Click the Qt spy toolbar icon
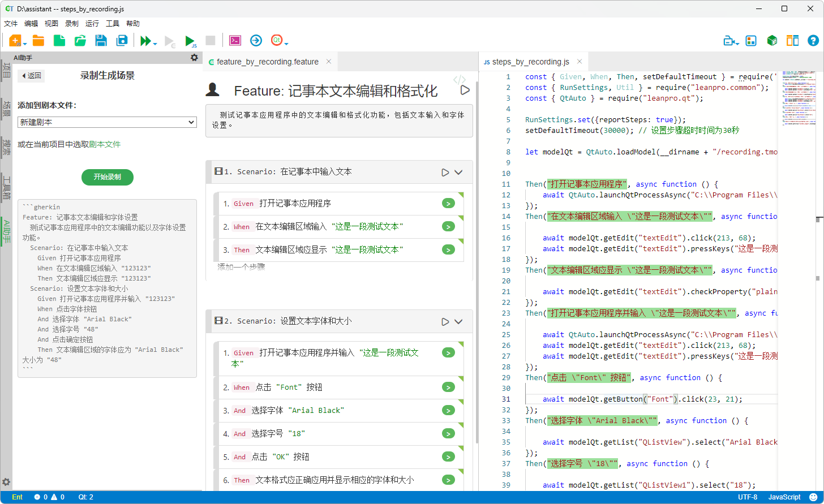 277,40
